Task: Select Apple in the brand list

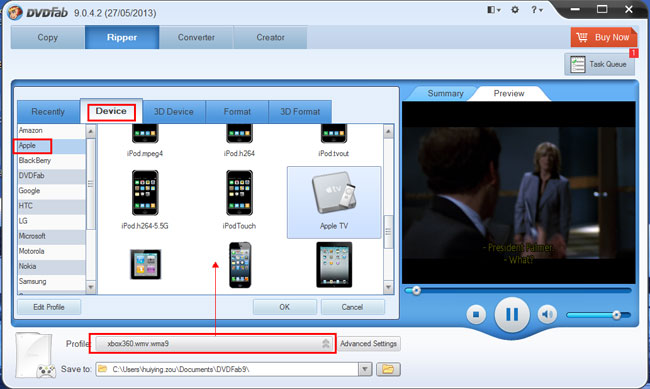Action: 51,146
